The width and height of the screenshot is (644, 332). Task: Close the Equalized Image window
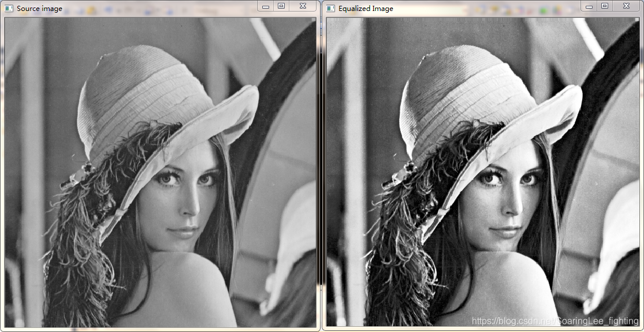(x=626, y=6)
